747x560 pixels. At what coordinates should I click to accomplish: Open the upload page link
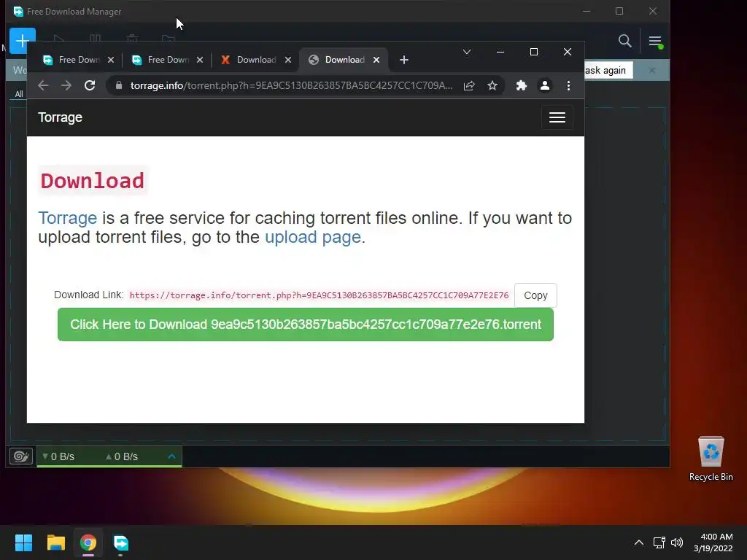pyautogui.click(x=313, y=237)
